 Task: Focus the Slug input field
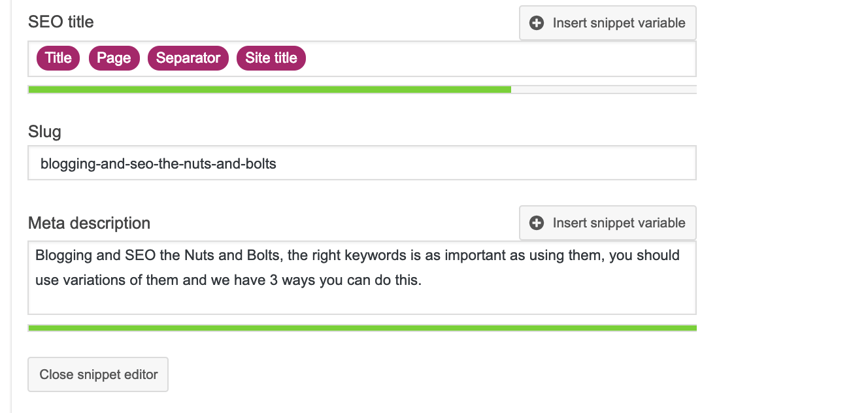(x=362, y=163)
